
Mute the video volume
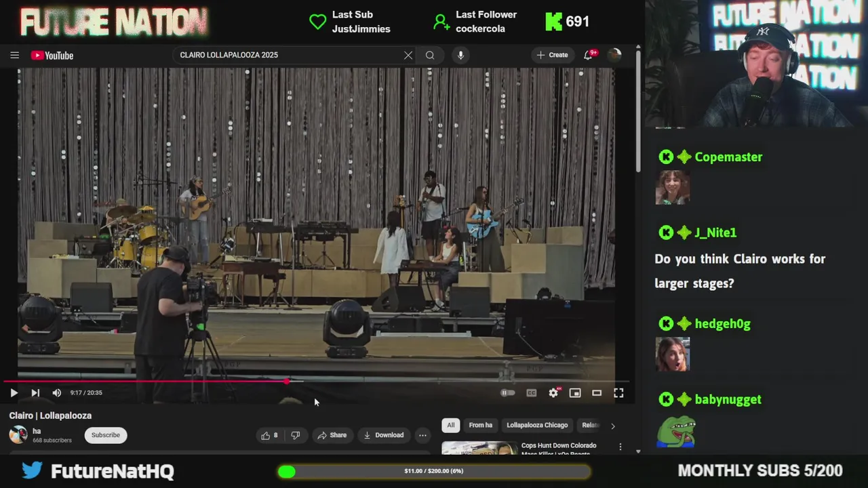(57, 393)
